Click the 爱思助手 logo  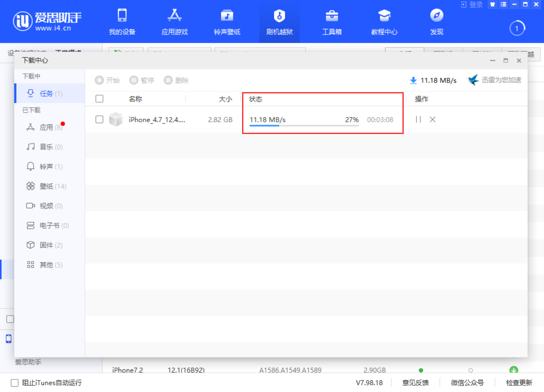pyautogui.click(x=47, y=21)
